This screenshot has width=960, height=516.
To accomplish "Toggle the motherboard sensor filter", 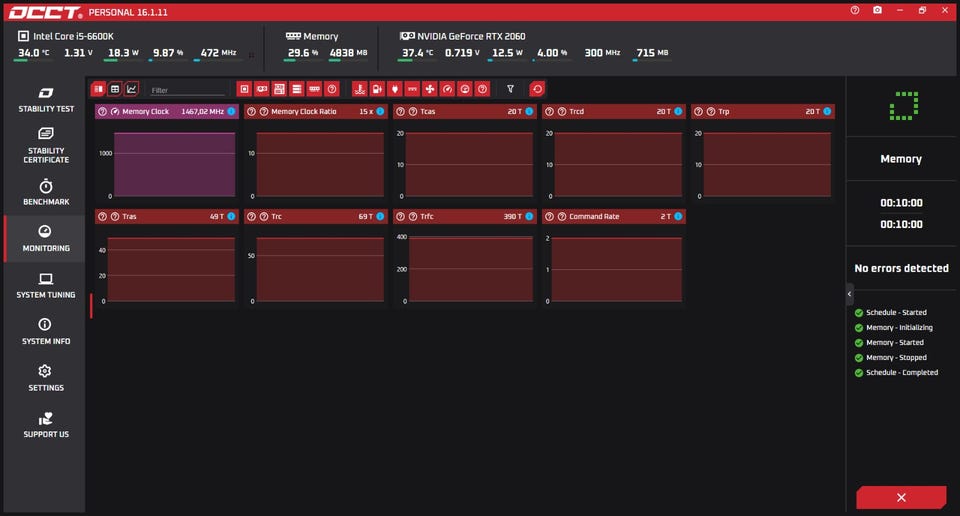I will [x=279, y=89].
